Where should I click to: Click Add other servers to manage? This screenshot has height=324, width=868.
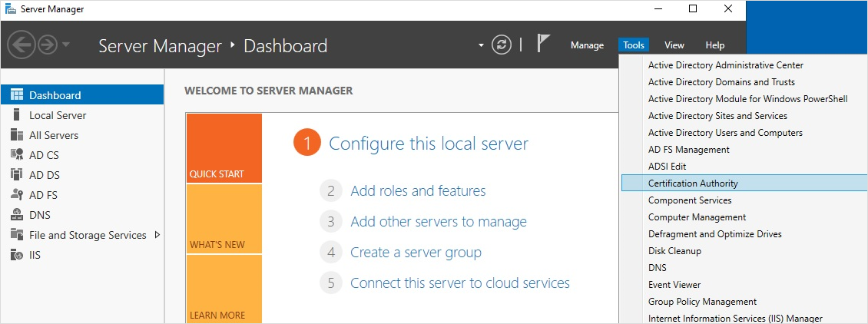click(x=439, y=222)
